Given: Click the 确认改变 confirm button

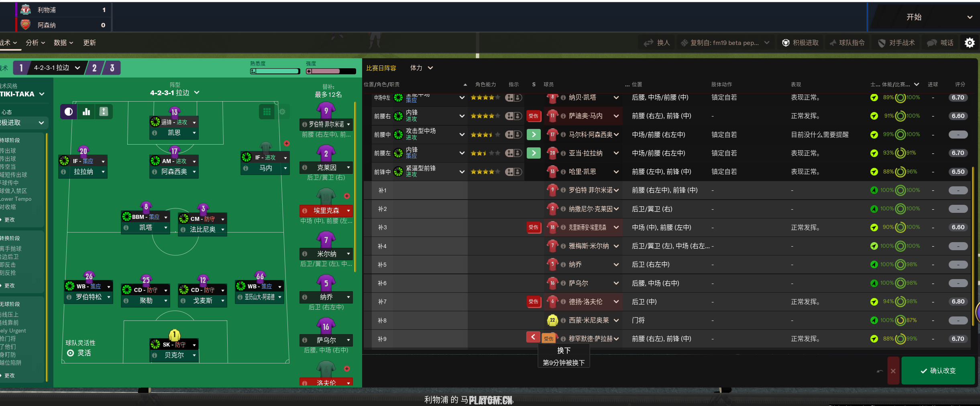Looking at the screenshot, I should click(x=938, y=371).
